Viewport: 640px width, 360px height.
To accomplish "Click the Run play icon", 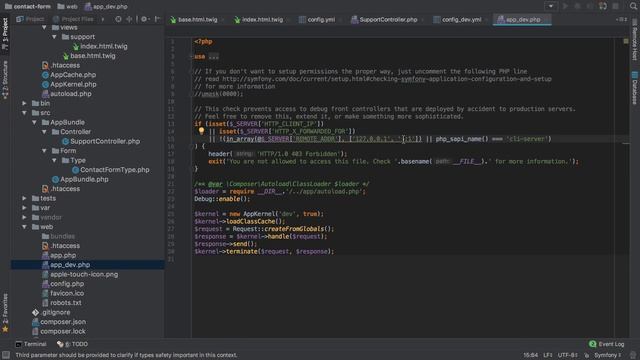I will [x=565, y=6].
